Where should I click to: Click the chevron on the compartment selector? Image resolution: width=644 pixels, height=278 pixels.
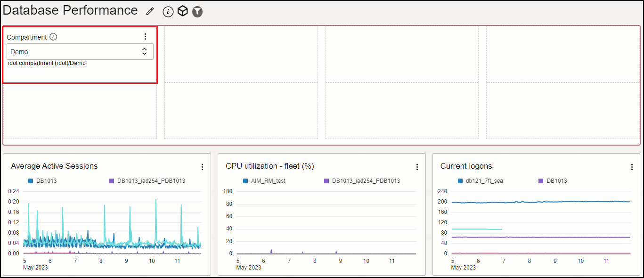click(x=145, y=51)
